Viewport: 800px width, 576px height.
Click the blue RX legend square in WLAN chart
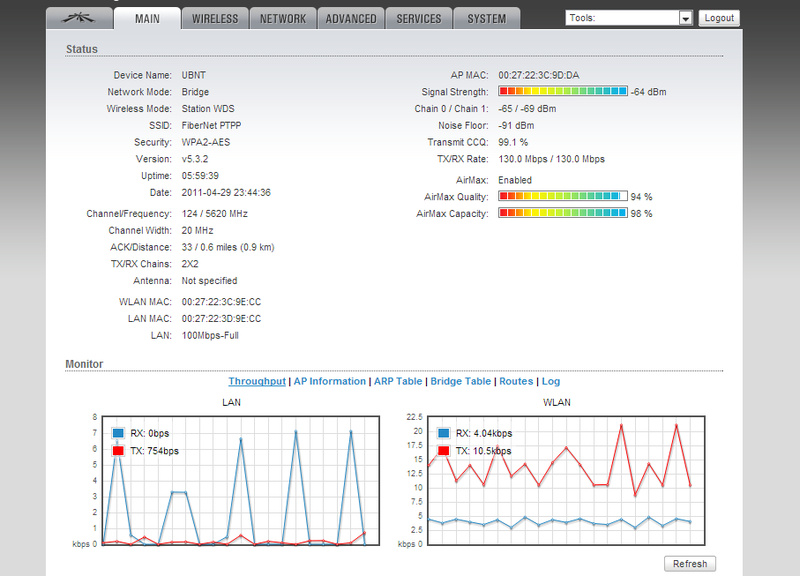tap(443, 433)
